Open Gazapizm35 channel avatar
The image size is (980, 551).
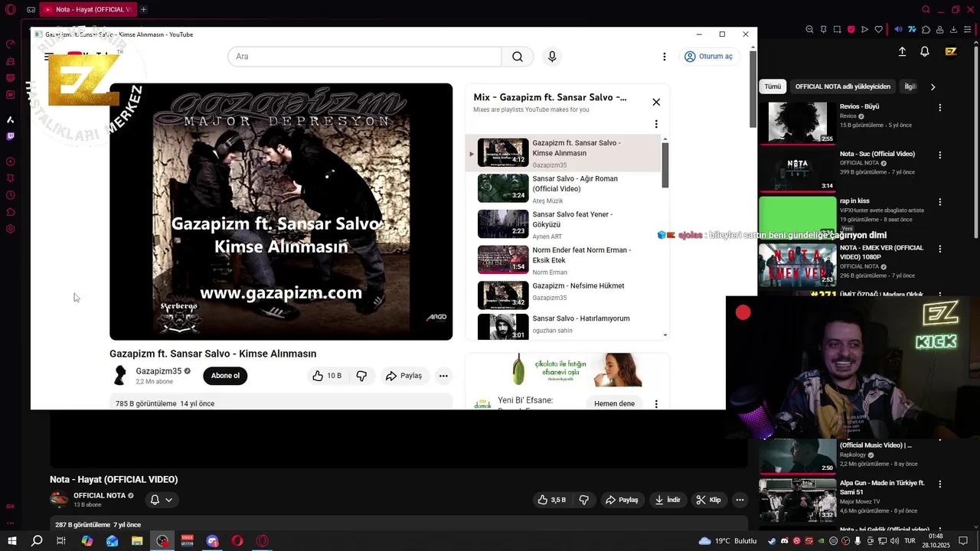click(120, 375)
